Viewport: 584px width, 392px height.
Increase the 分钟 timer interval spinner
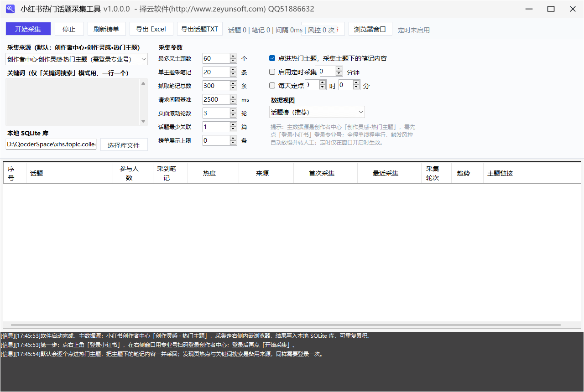[x=339, y=69]
